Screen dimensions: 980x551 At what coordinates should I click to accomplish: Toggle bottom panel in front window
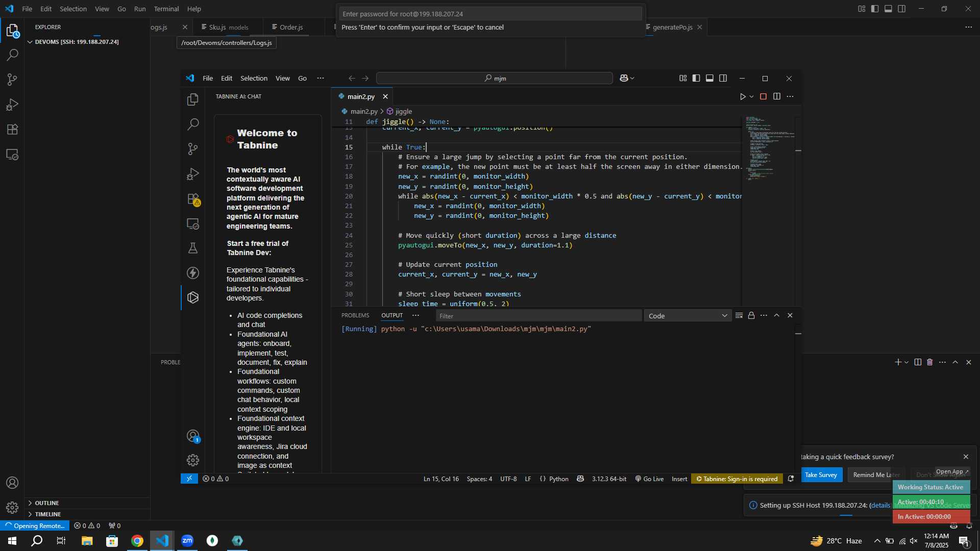[x=709, y=78]
